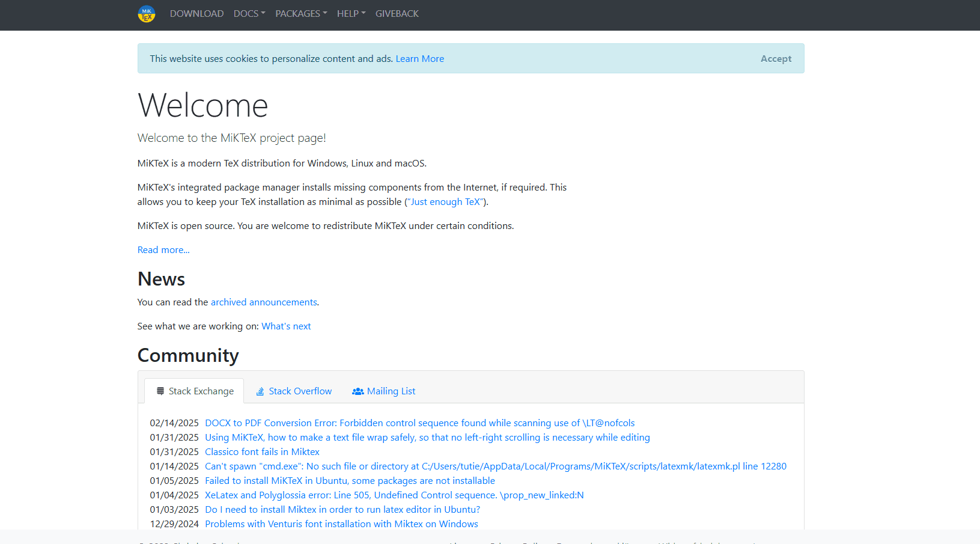Open the archived announcements link
Image resolution: width=980 pixels, height=544 pixels.
[264, 302]
